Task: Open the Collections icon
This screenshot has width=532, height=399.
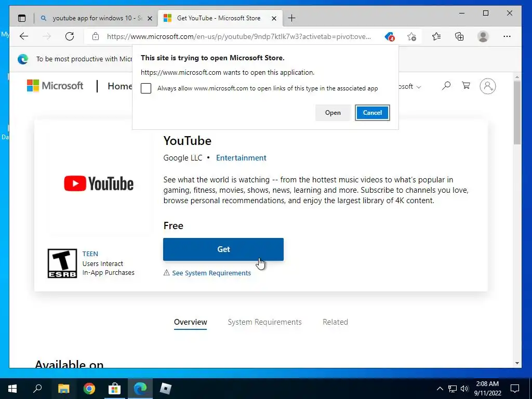Action: (459, 36)
